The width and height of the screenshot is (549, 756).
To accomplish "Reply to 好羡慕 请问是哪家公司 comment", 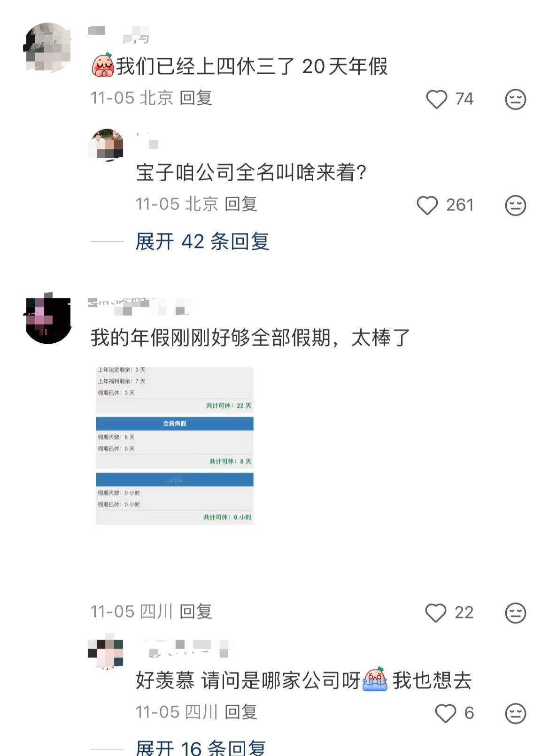I will 241,712.
